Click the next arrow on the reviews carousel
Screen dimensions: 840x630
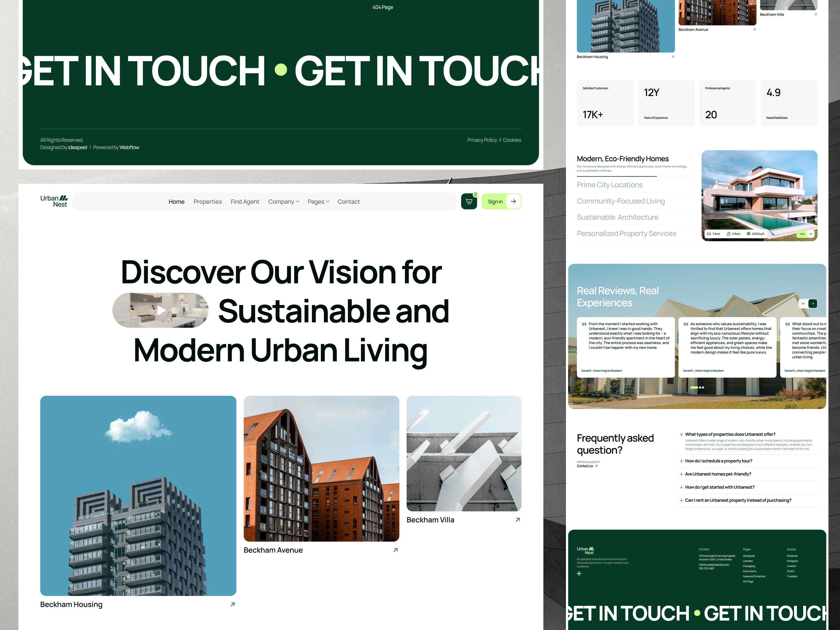[x=813, y=303]
